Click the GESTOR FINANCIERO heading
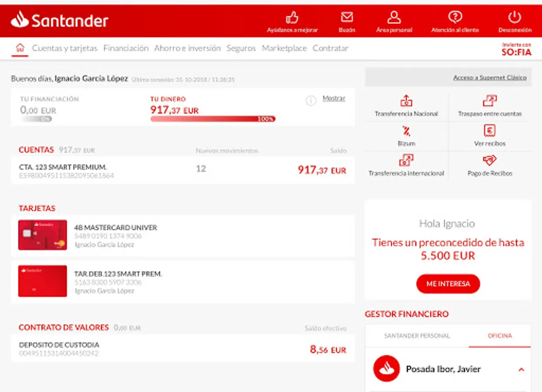 (407, 314)
